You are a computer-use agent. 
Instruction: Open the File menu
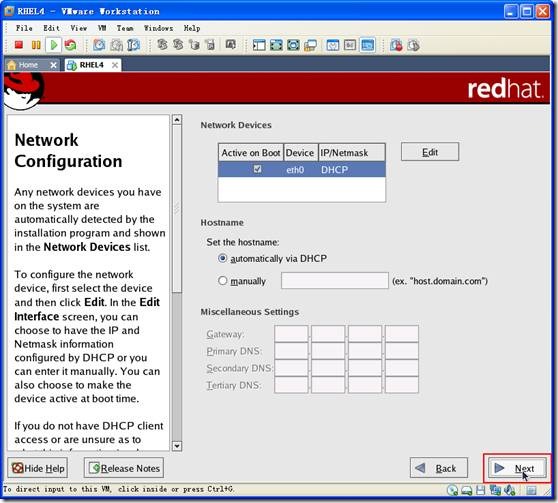pyautogui.click(x=24, y=28)
